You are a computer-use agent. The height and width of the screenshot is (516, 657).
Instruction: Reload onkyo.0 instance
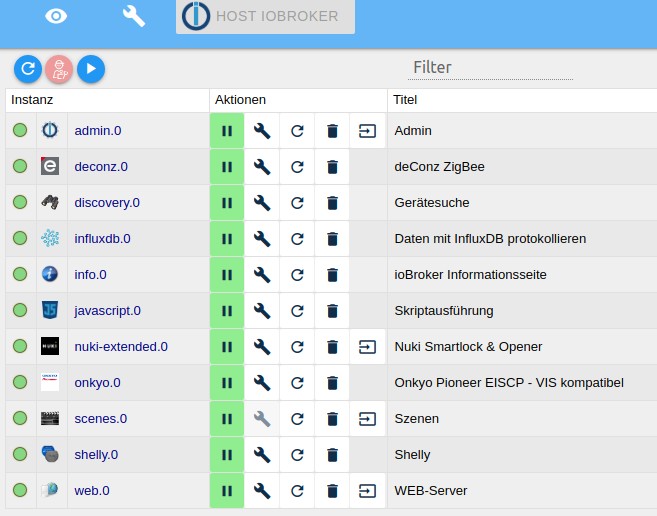click(x=297, y=383)
